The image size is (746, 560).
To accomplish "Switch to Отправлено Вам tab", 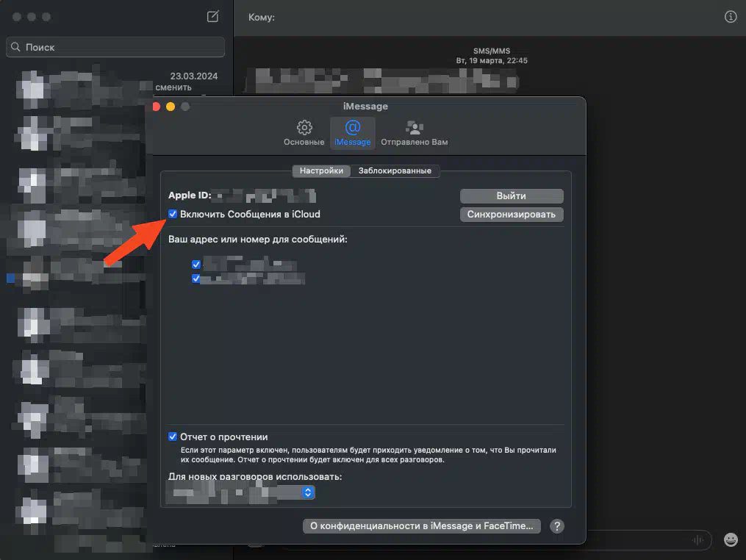I will click(x=414, y=133).
